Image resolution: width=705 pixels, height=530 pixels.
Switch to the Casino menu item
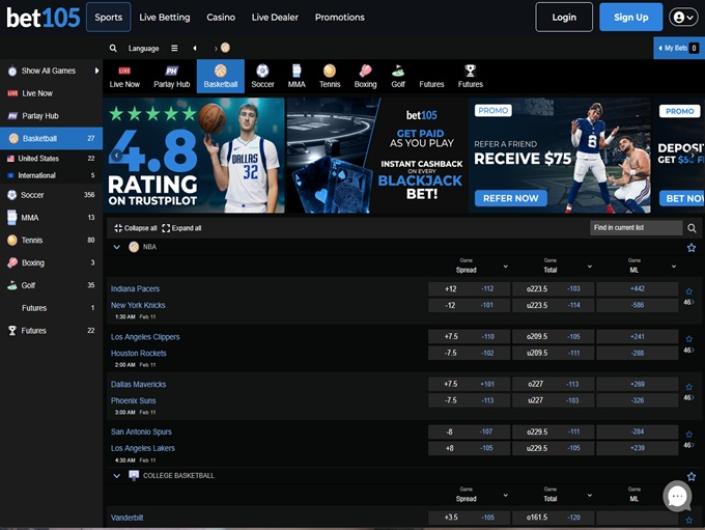(221, 17)
